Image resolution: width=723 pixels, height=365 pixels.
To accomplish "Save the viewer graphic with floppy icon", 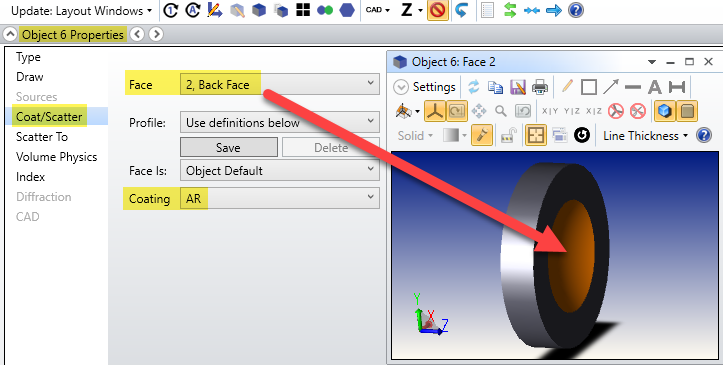I will (518, 87).
